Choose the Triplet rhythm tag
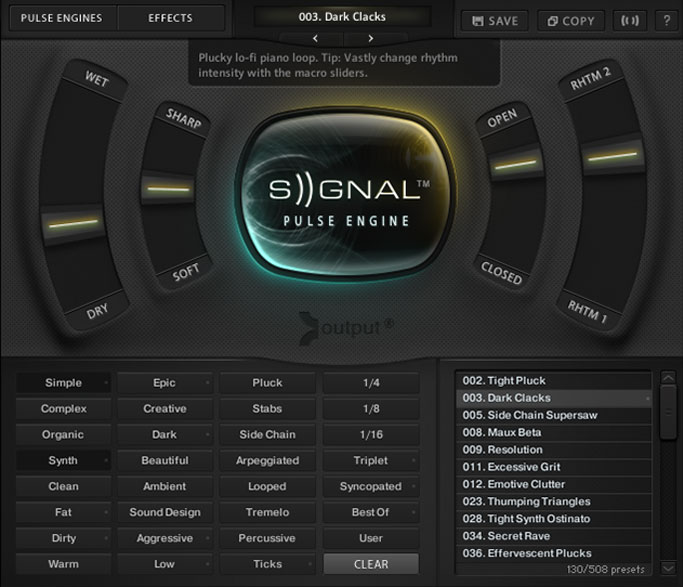Viewport: 683px width, 587px height. pyautogui.click(x=371, y=460)
